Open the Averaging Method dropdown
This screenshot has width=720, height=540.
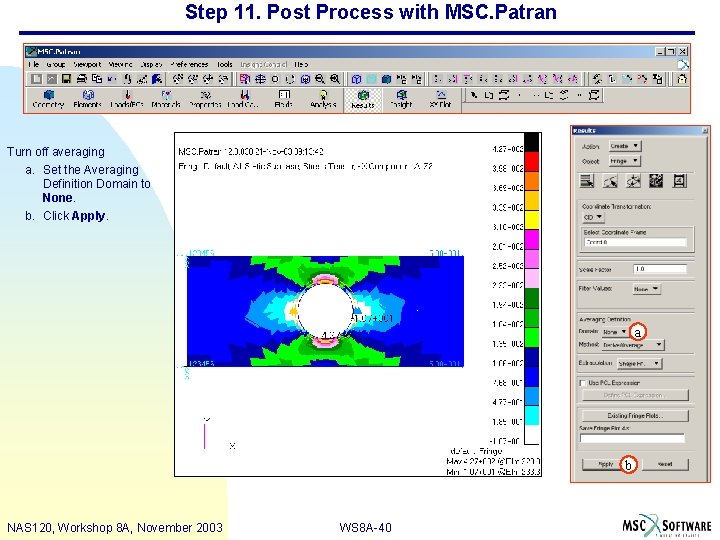633,345
